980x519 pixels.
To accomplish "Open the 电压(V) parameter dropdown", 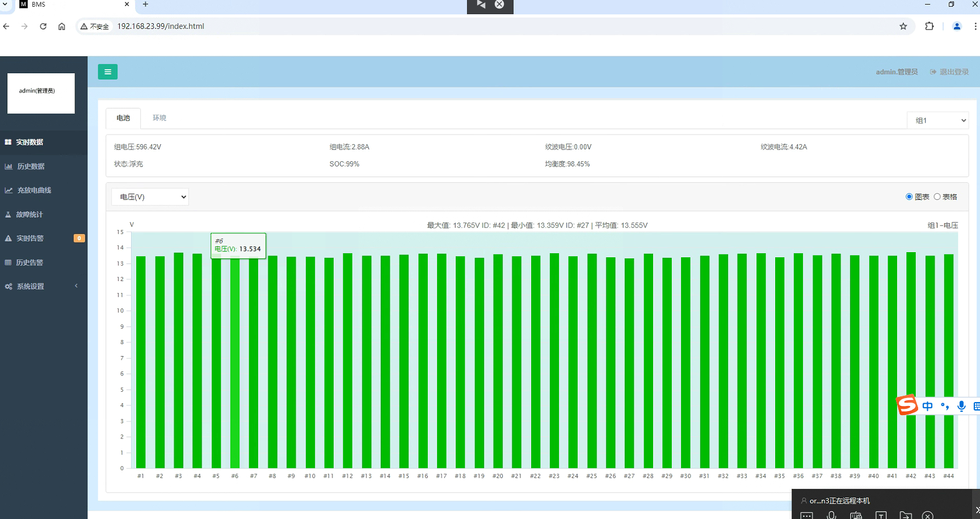I will pyautogui.click(x=150, y=197).
